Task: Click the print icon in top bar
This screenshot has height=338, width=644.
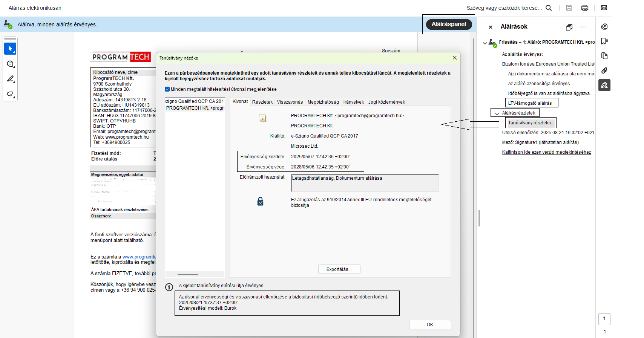Action: tap(585, 8)
